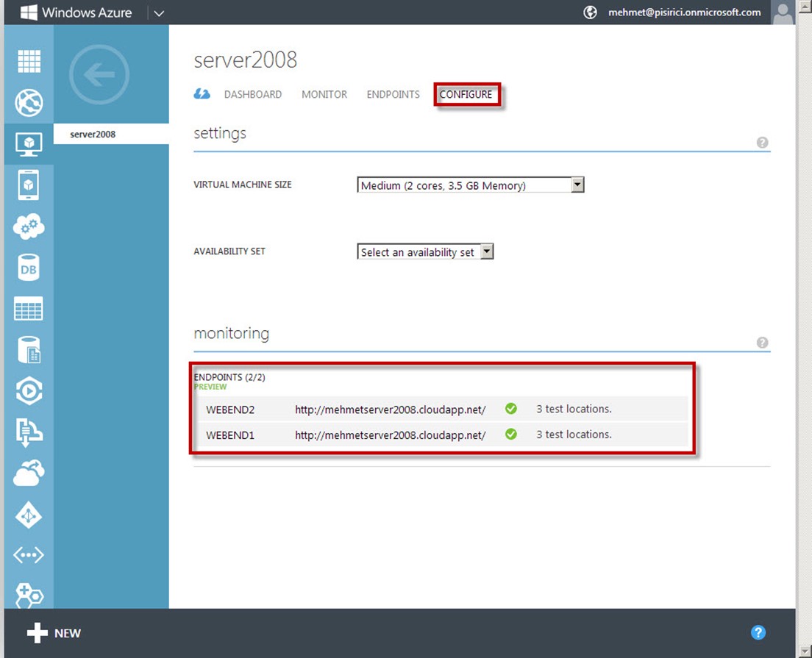Screen dimensions: 812x658
Task: Switch to the DASHBOARD tab
Action: 253,94
